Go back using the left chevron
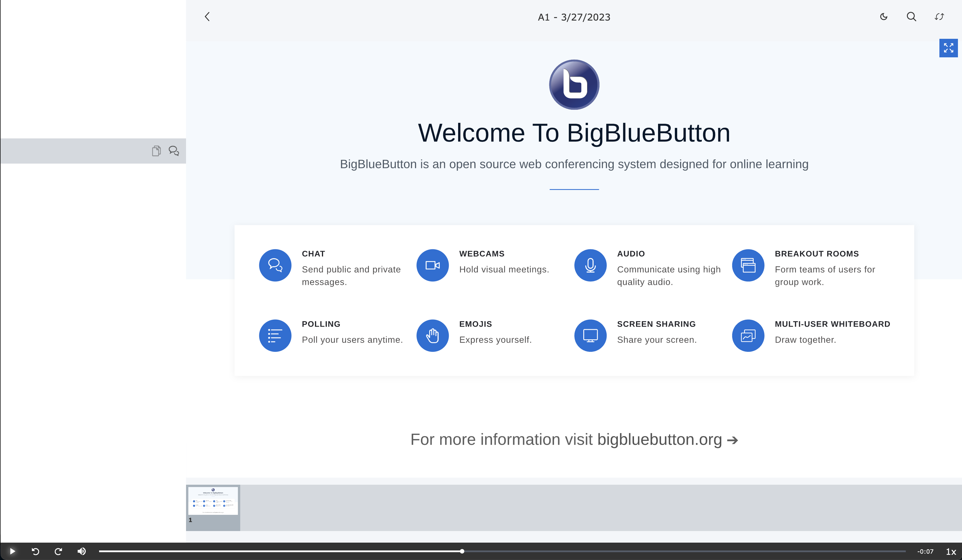This screenshot has height=560, width=962. click(207, 17)
